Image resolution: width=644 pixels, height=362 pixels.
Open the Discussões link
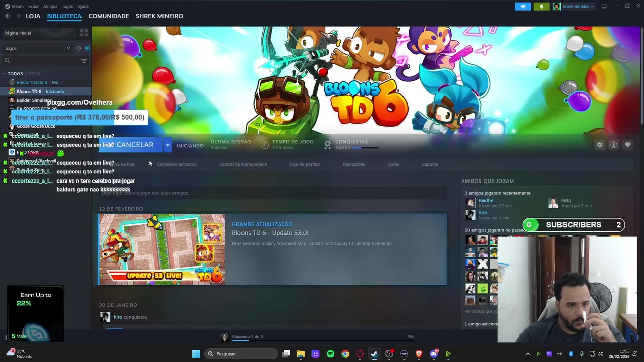coord(354,164)
